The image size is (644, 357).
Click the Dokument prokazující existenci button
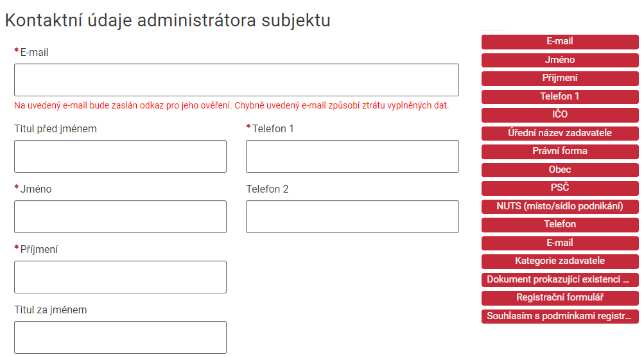click(x=560, y=280)
